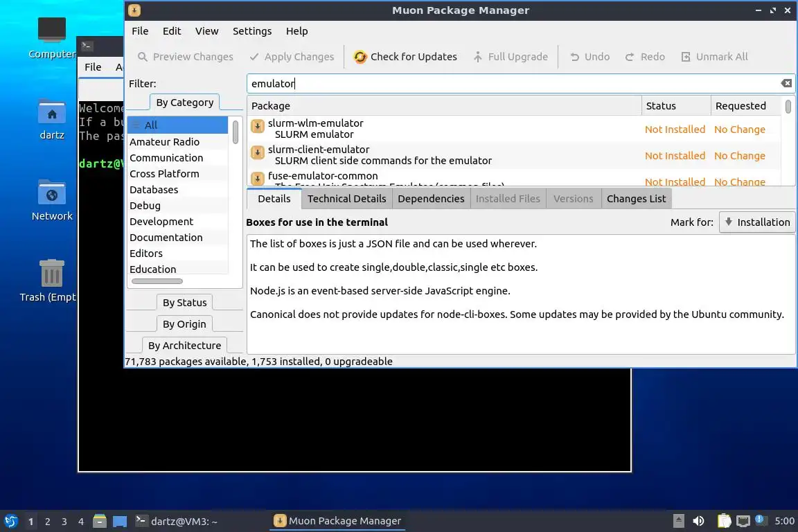Select the Editors category
Screen dimensions: 798x532
pos(178,253)
